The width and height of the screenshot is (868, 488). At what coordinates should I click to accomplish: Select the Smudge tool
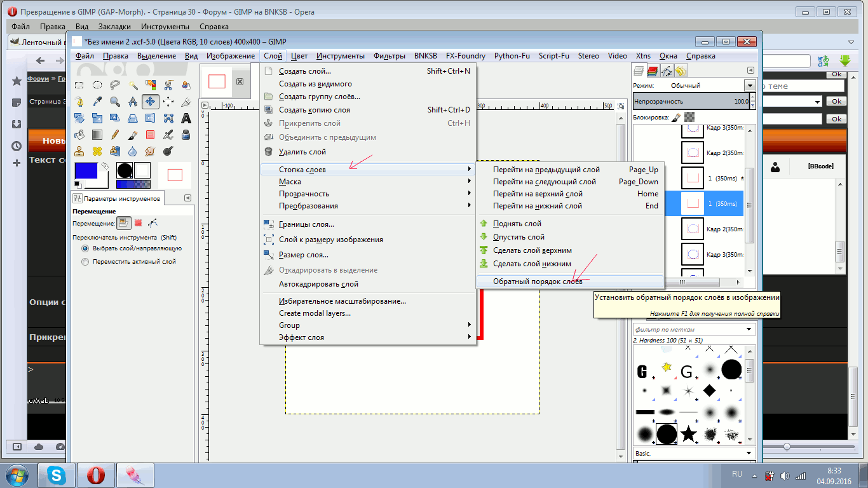(151, 151)
